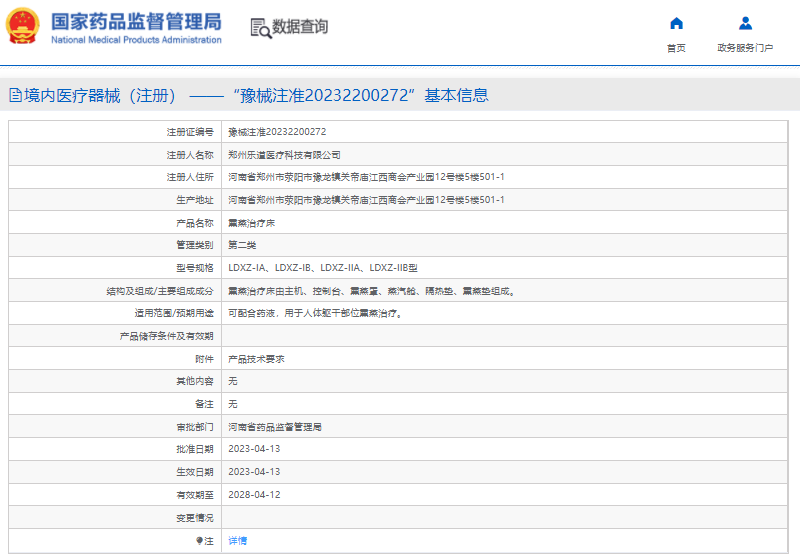The image size is (800, 559).
Task: Click the 产品名称 row label
Action: 195,223
